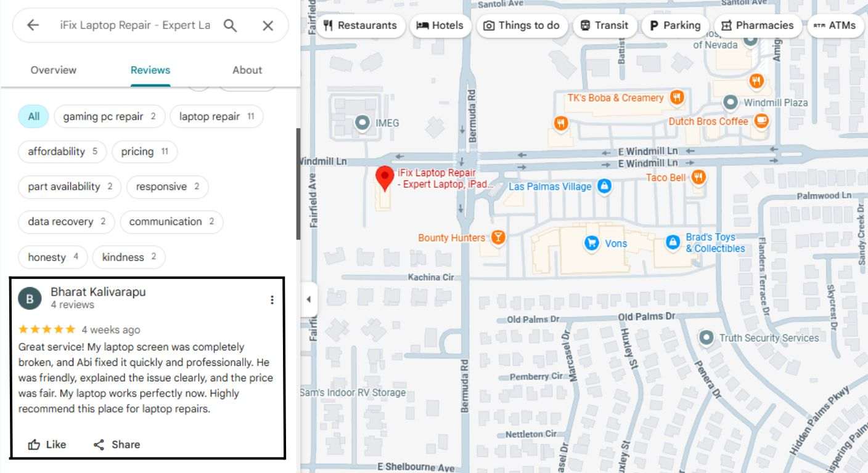This screenshot has width=868, height=473.
Task: Open the three-dot menu on Bharat's review
Action: point(272,300)
